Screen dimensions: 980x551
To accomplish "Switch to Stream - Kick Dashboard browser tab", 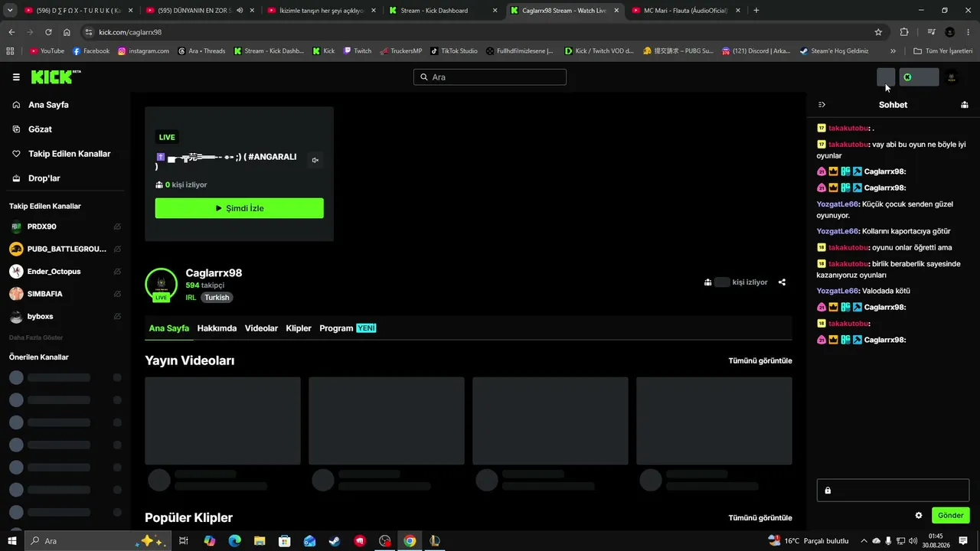I will point(443,11).
